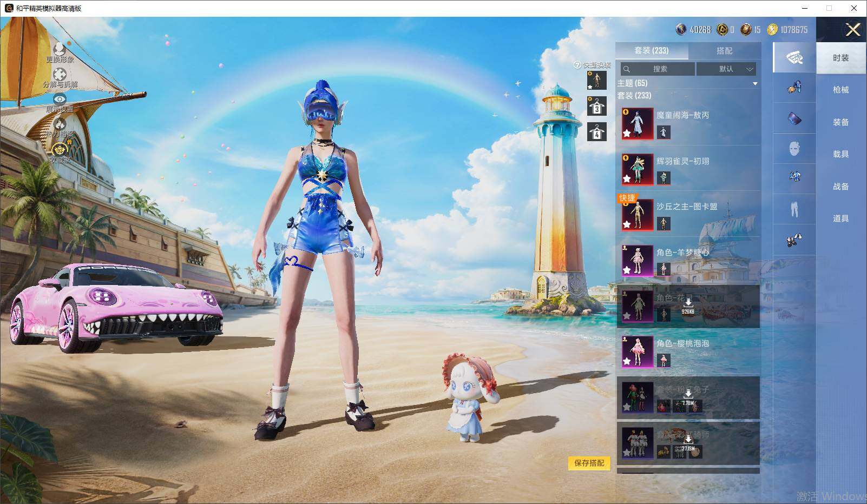Click the 套装 (233) section header
This screenshot has height=504, width=867.
coord(634,96)
